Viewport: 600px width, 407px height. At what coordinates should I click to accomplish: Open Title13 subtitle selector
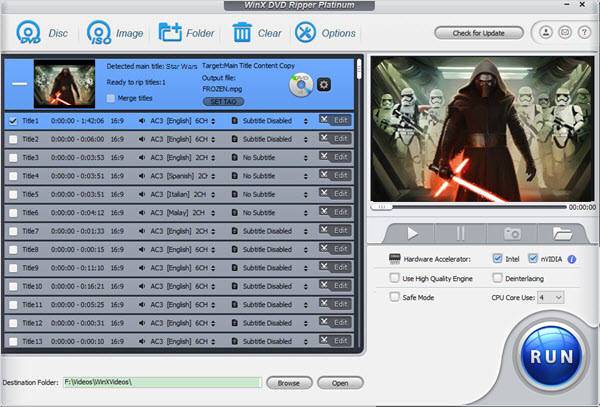click(x=305, y=342)
